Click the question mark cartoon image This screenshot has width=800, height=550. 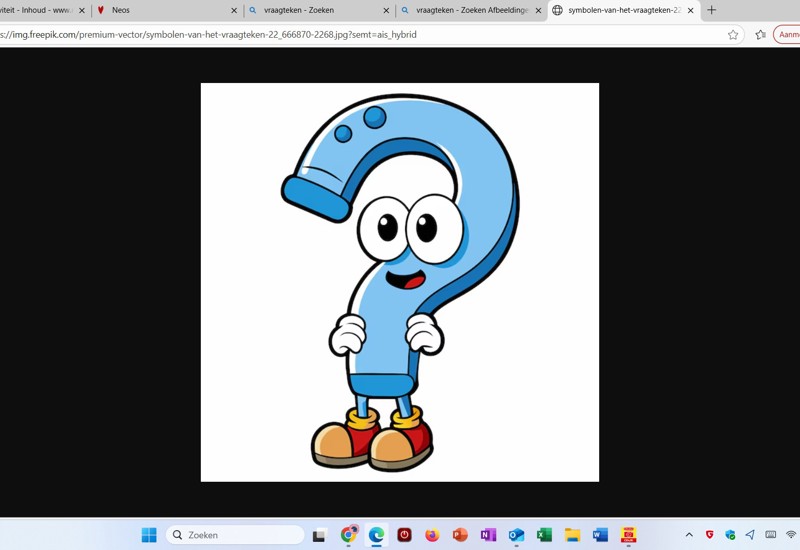coord(400,282)
